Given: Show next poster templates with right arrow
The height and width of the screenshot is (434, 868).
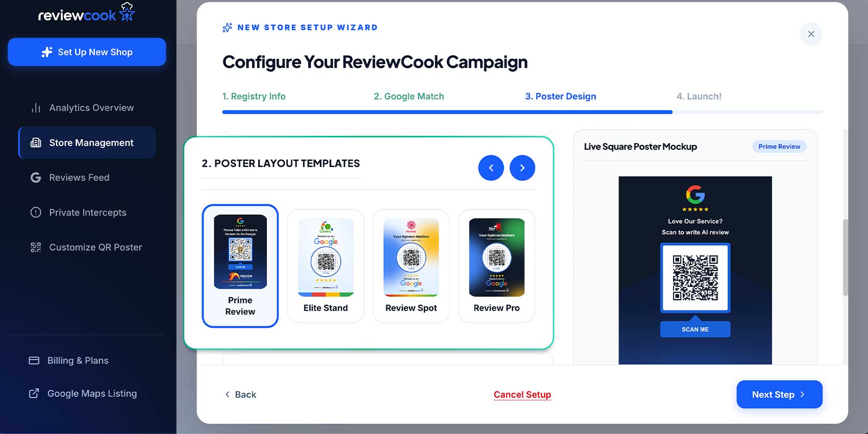Looking at the screenshot, I should click(x=522, y=168).
